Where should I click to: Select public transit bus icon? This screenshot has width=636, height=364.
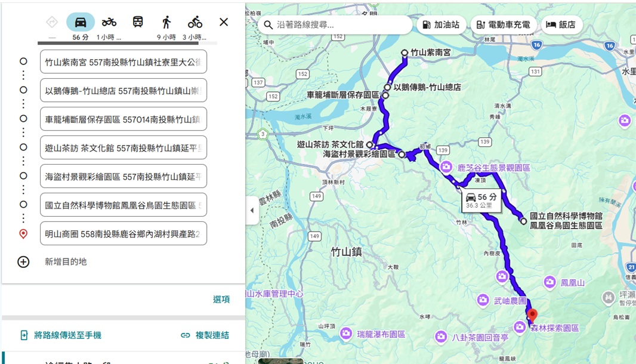(138, 22)
